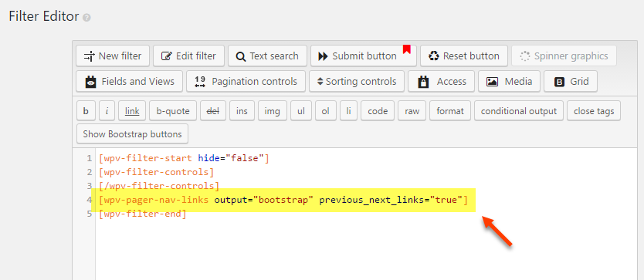Image resolution: width=644 pixels, height=280 pixels.
Task: Click the New filter button
Action: point(113,56)
